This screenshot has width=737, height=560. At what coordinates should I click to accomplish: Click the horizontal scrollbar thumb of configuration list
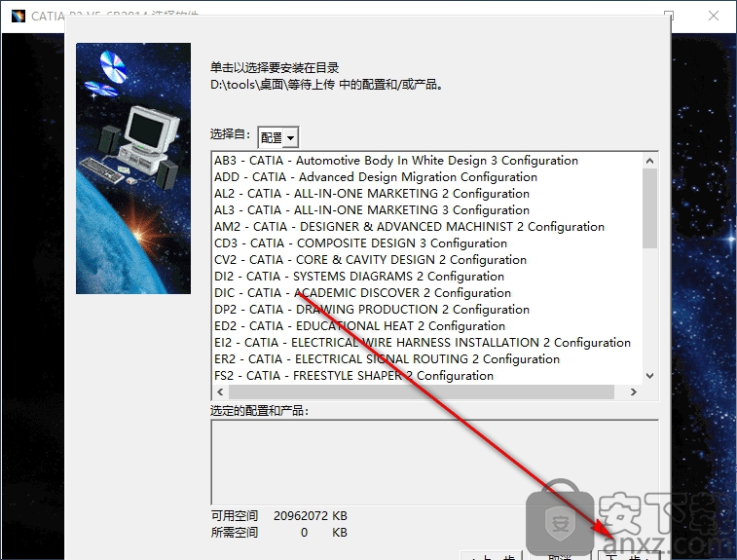click(x=422, y=392)
